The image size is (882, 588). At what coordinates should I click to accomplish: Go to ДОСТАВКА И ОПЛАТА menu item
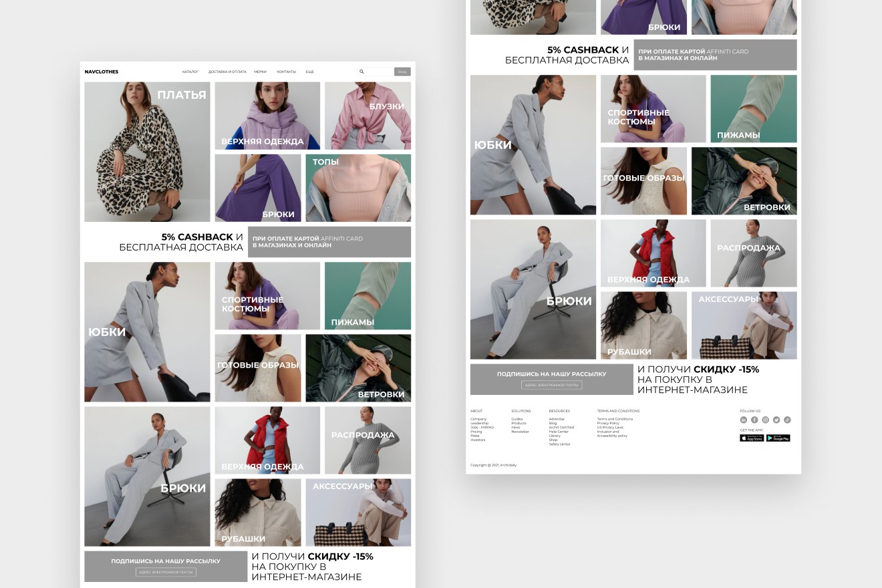(x=227, y=71)
